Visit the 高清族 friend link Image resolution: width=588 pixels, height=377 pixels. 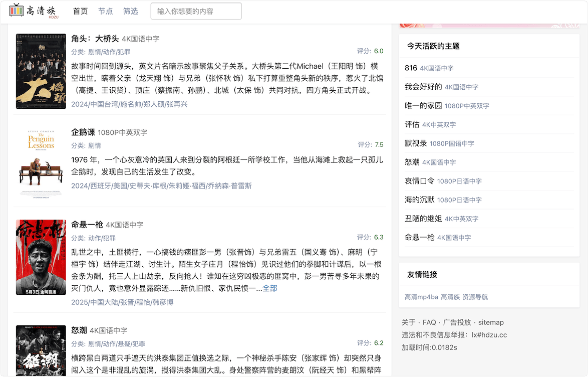click(x=450, y=297)
